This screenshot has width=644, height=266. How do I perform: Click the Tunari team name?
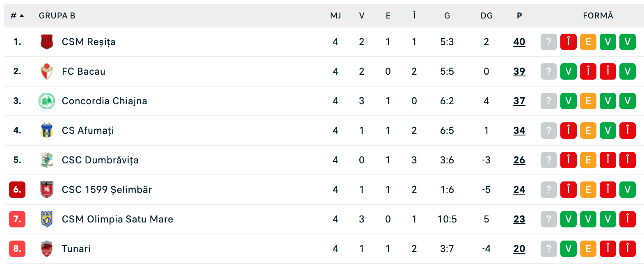pos(76,249)
